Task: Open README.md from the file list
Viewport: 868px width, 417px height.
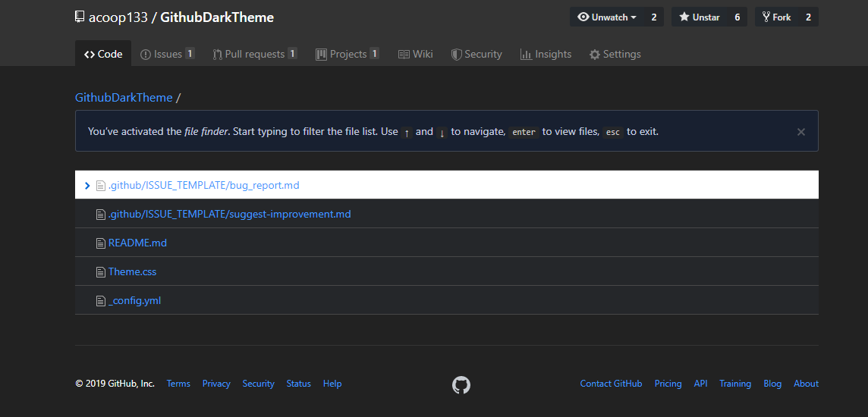Action: coord(137,243)
